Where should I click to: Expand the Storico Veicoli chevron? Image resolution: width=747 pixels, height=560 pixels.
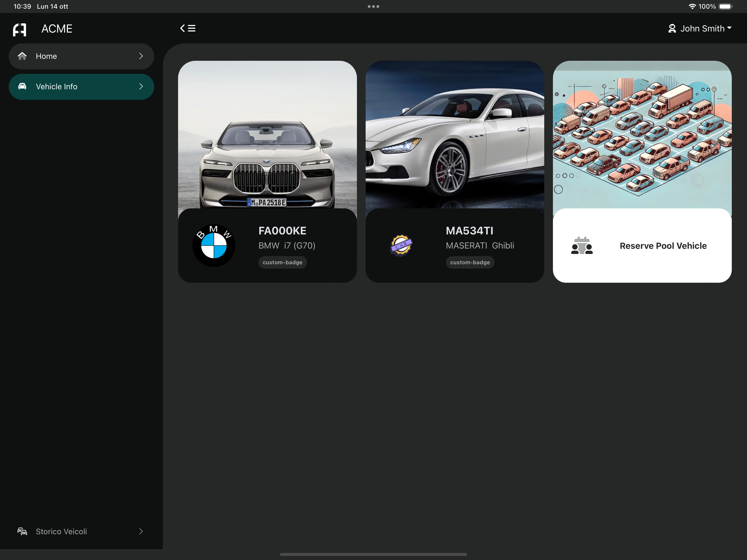pos(141,531)
